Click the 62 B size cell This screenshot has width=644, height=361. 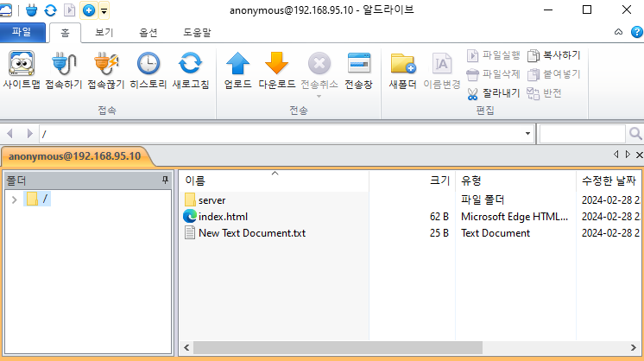(x=439, y=217)
